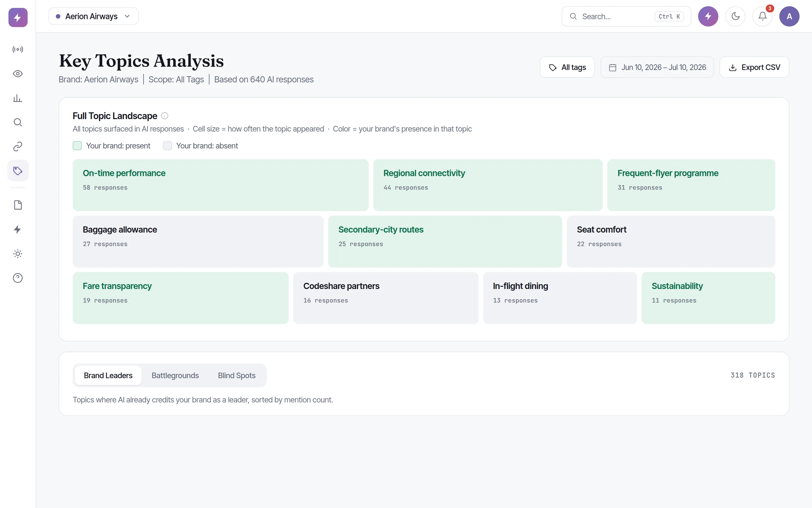Open notifications bell with 3 badge
Screen dimensions: 812x508
[x=762, y=16]
